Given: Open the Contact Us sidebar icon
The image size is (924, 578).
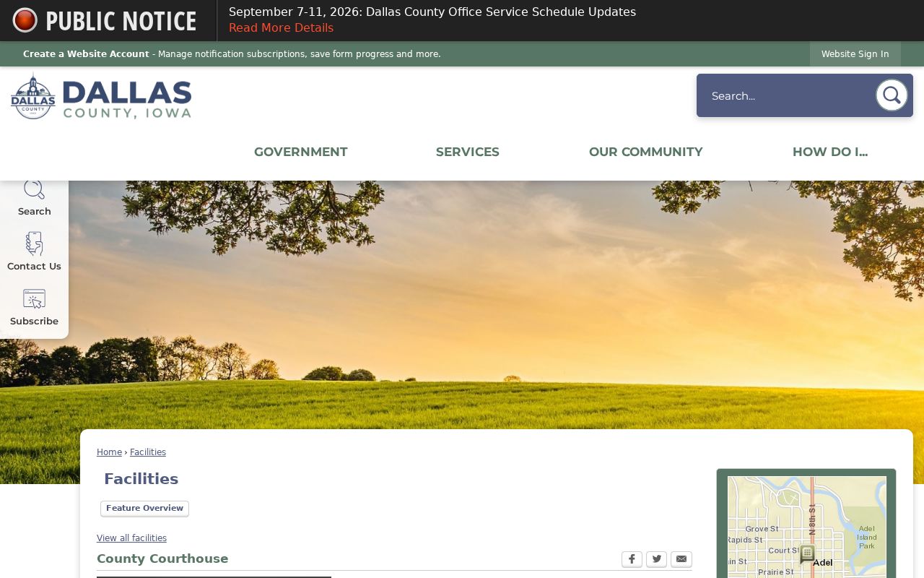Looking at the screenshot, I should click(x=34, y=251).
